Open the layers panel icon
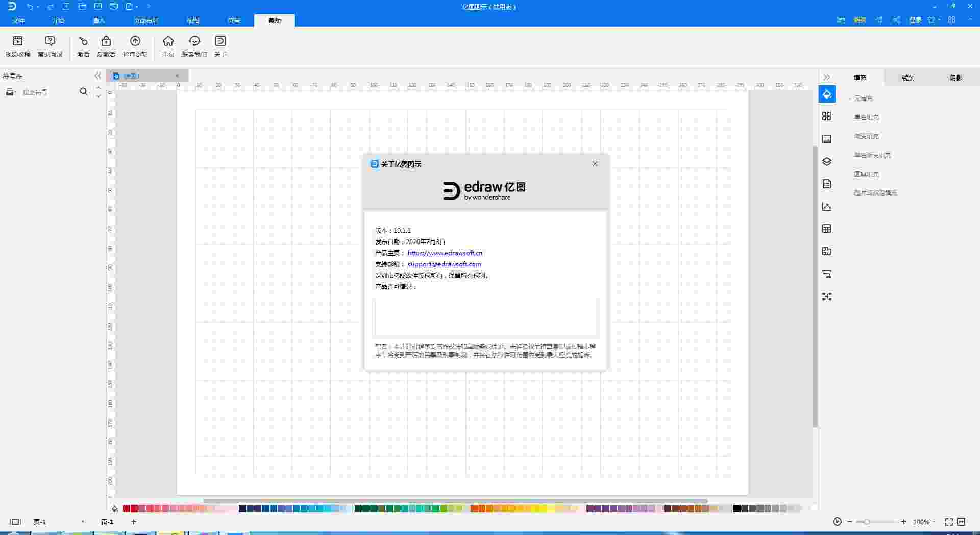 pyautogui.click(x=827, y=161)
